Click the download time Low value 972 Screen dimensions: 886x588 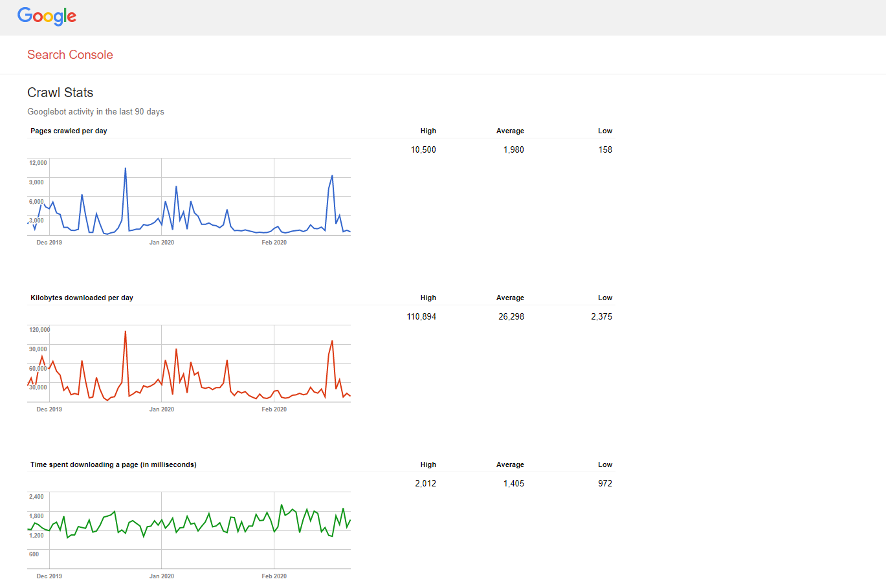pos(605,483)
